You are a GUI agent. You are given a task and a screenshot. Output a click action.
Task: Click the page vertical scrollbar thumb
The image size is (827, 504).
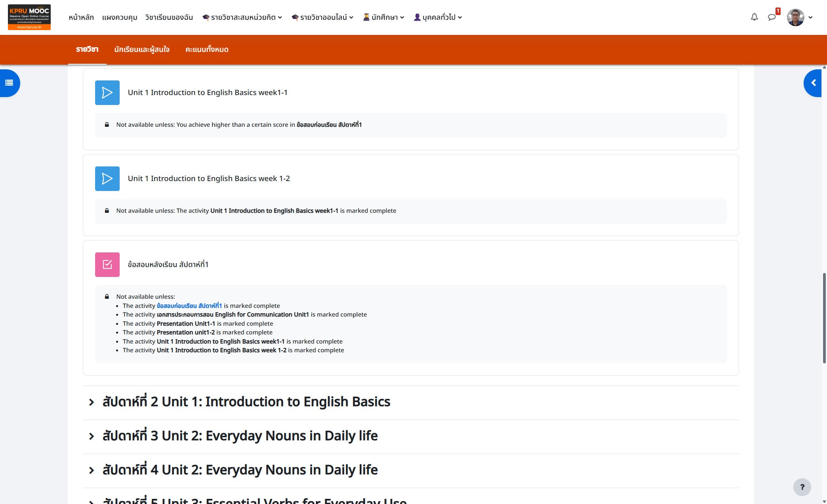pos(824,318)
